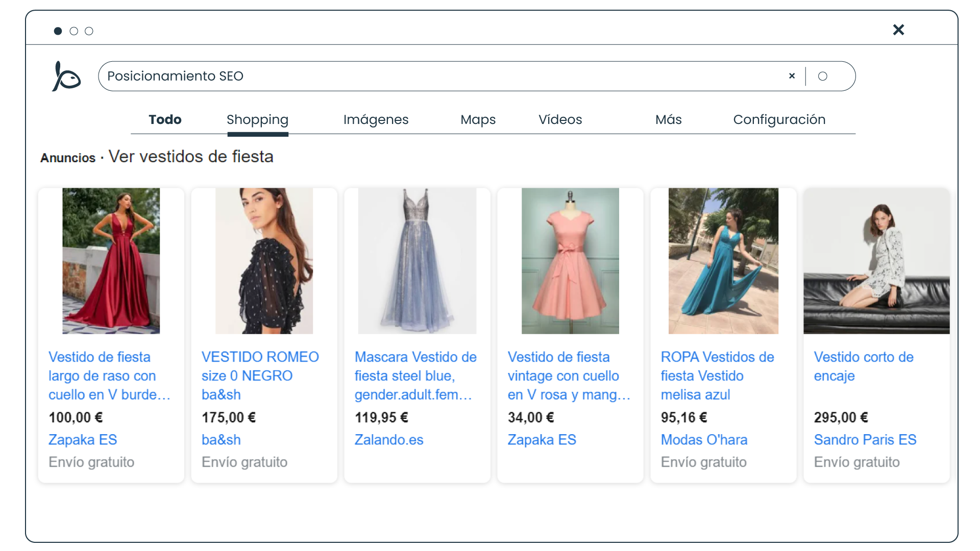Start the search with the circle search icon
Screen dimensions: 980x551
point(823,76)
